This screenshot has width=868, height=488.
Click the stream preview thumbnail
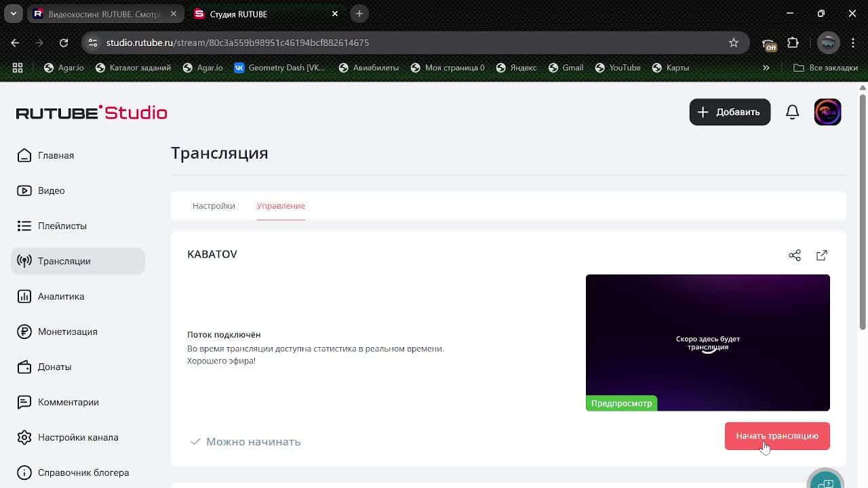click(x=708, y=342)
